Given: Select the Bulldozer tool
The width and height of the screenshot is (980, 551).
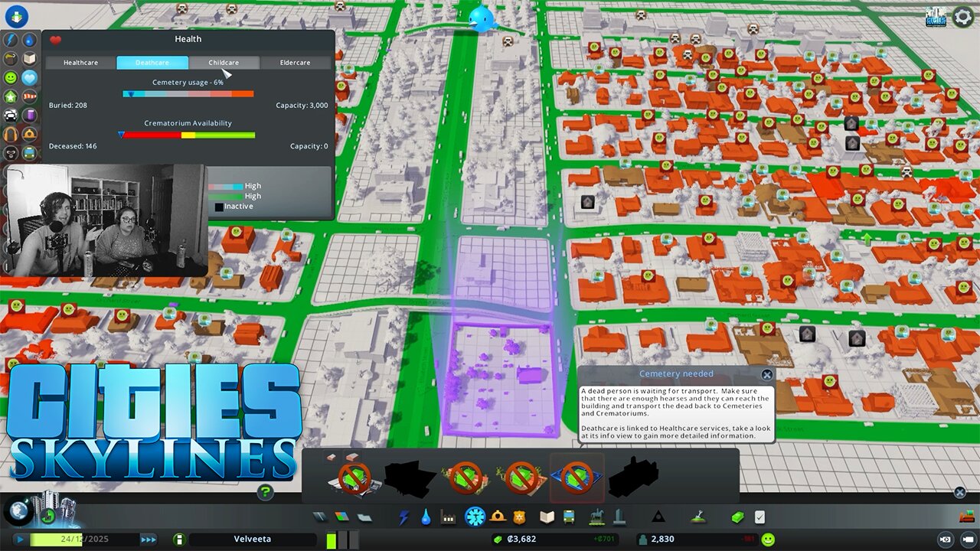Looking at the screenshot, I should click(966, 517).
